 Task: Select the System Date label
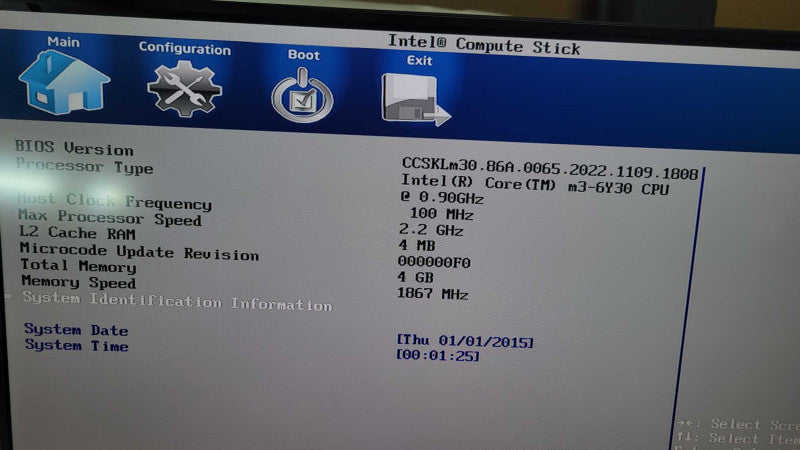76,330
